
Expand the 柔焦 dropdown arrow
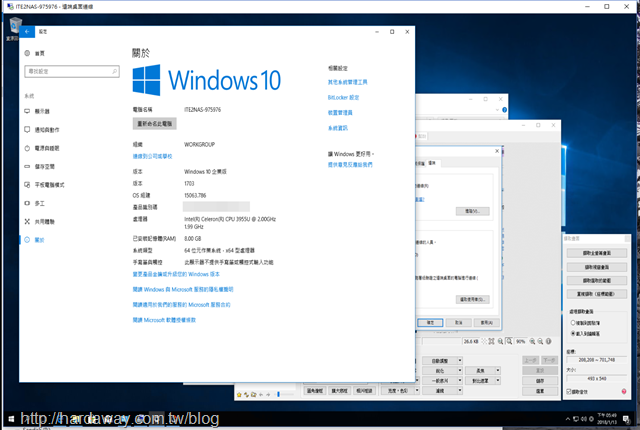pyautogui.click(x=498, y=370)
